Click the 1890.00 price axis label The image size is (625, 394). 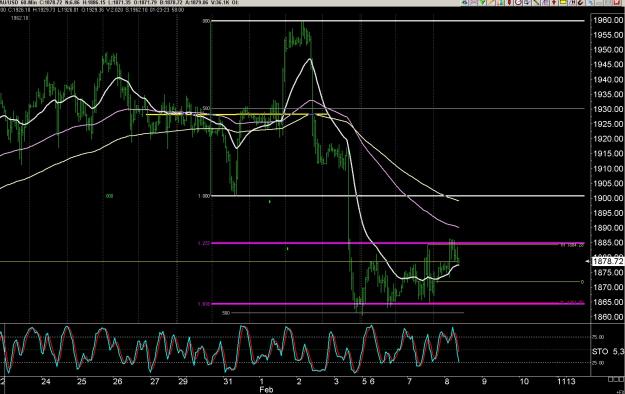click(x=607, y=228)
